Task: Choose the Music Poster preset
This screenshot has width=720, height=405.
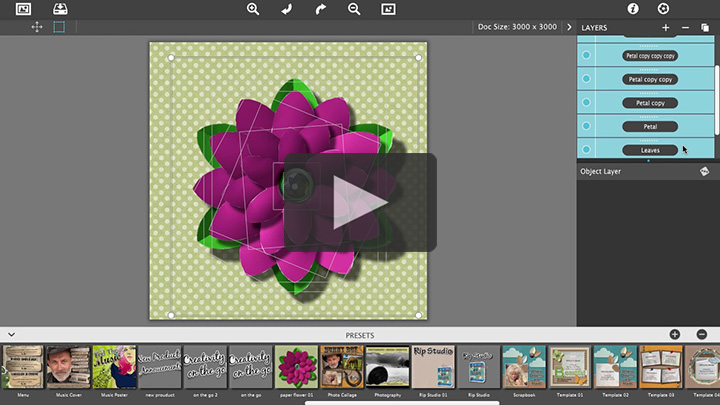Action: 114,367
